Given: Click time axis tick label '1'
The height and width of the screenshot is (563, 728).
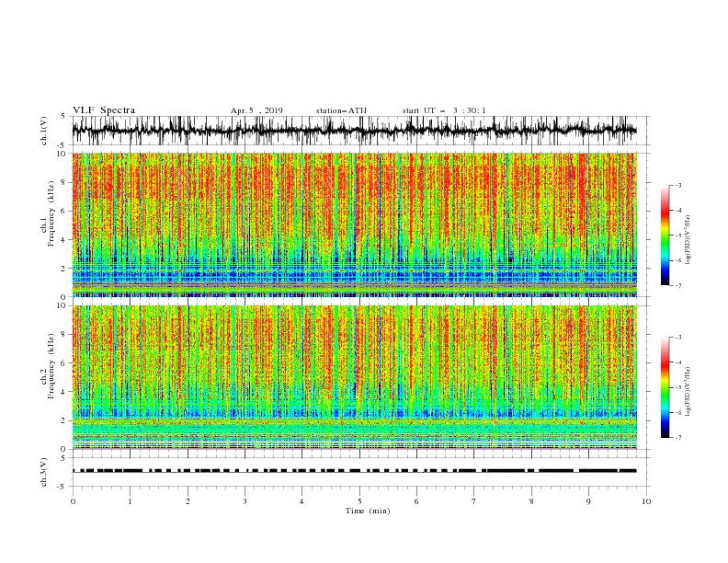Looking at the screenshot, I should pos(130,501).
